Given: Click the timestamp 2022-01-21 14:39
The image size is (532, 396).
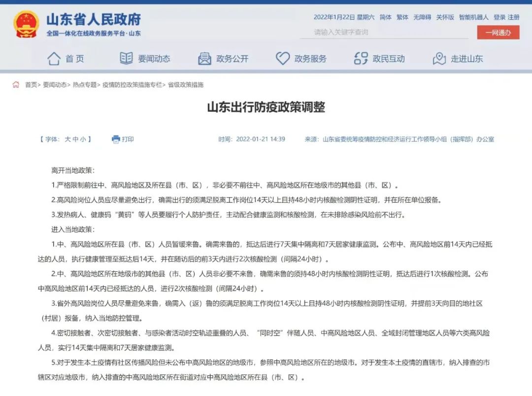Looking at the screenshot, I should (261, 139).
